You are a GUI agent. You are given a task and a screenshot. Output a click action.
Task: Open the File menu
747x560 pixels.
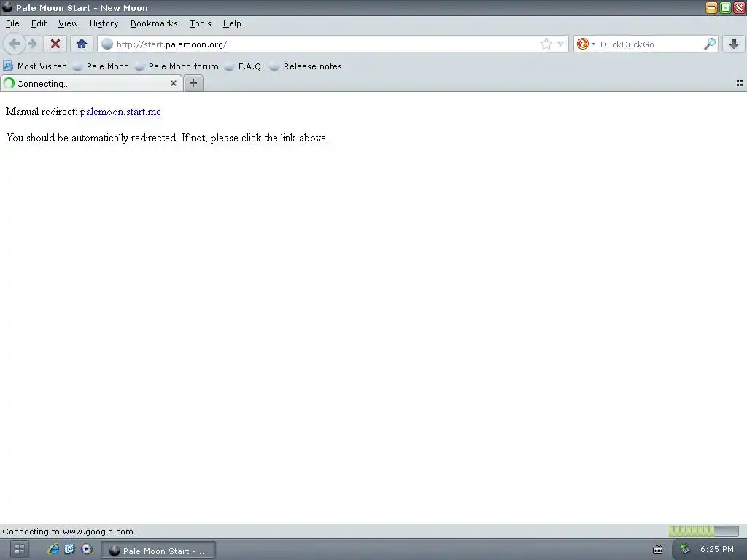click(x=12, y=23)
